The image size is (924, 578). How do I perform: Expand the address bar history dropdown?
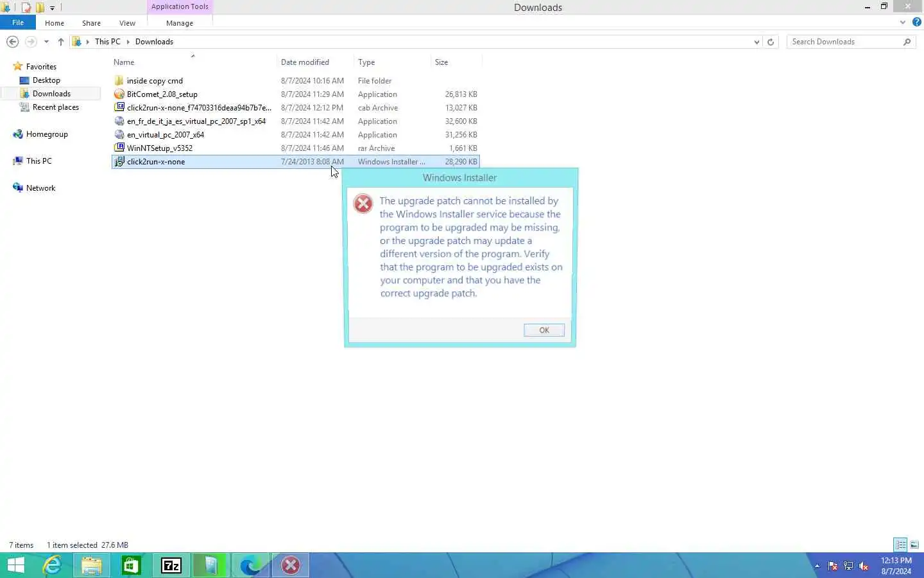point(757,42)
